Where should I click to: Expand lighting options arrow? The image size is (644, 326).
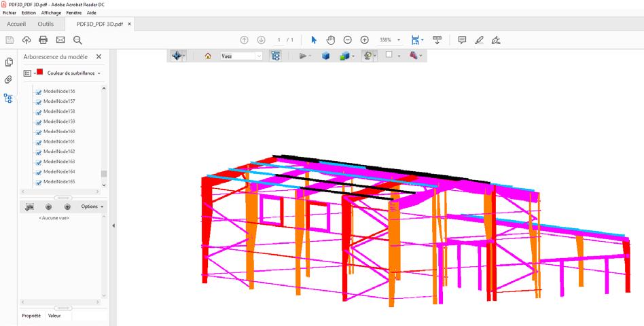point(374,56)
